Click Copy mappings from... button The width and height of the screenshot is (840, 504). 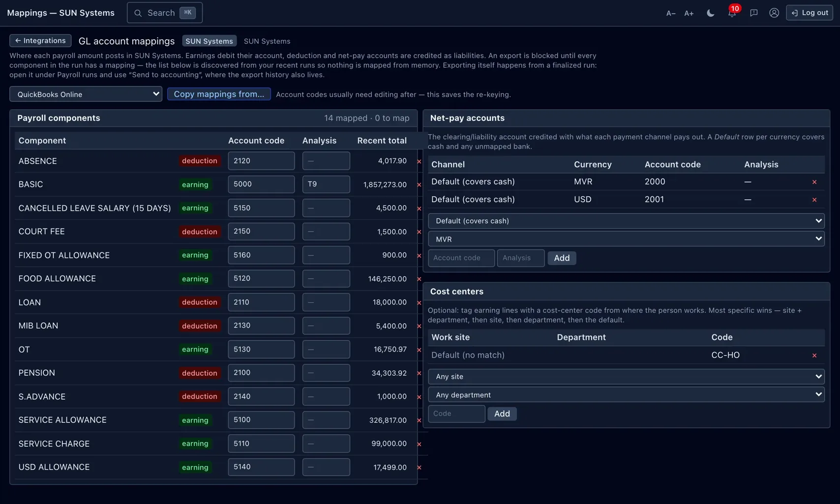pyautogui.click(x=219, y=94)
